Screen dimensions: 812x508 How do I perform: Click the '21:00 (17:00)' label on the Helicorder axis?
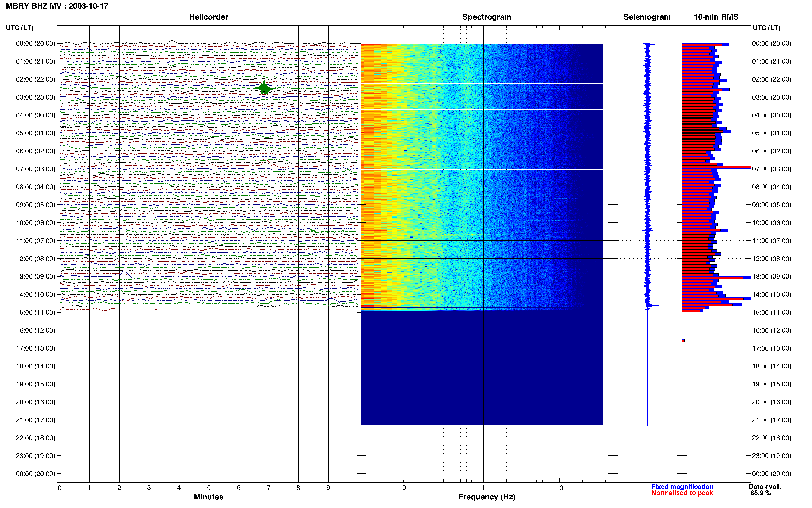click(x=35, y=420)
